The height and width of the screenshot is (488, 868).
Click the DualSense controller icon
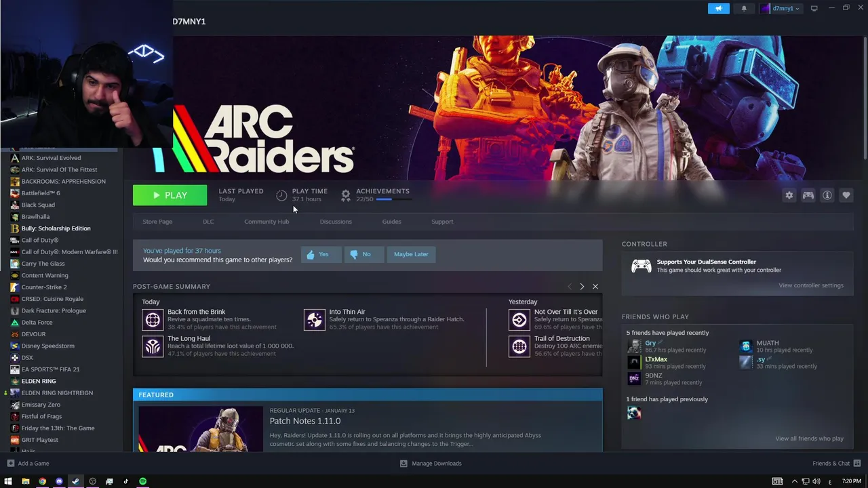[x=641, y=266]
